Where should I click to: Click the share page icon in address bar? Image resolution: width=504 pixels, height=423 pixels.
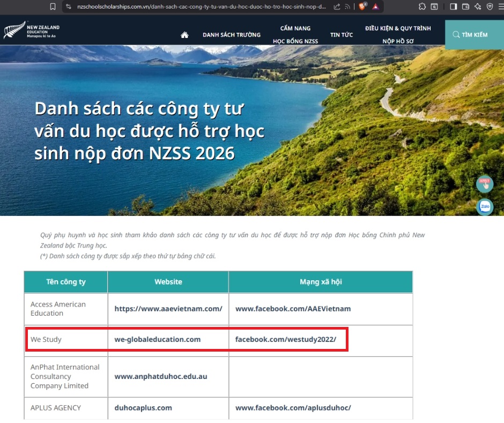(x=337, y=6)
